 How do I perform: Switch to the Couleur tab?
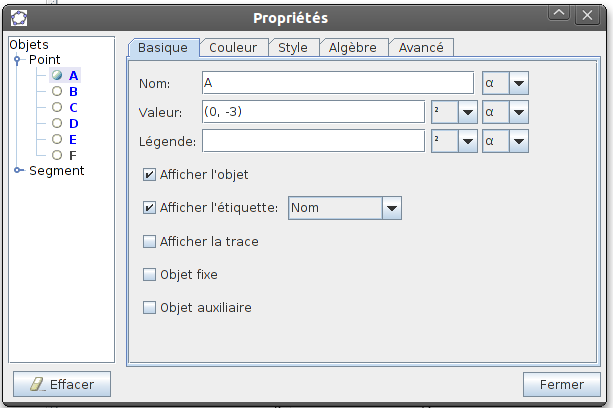pos(233,47)
